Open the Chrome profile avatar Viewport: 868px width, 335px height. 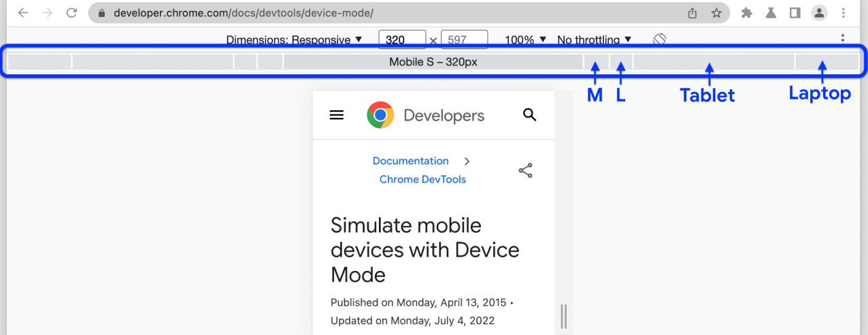[820, 13]
